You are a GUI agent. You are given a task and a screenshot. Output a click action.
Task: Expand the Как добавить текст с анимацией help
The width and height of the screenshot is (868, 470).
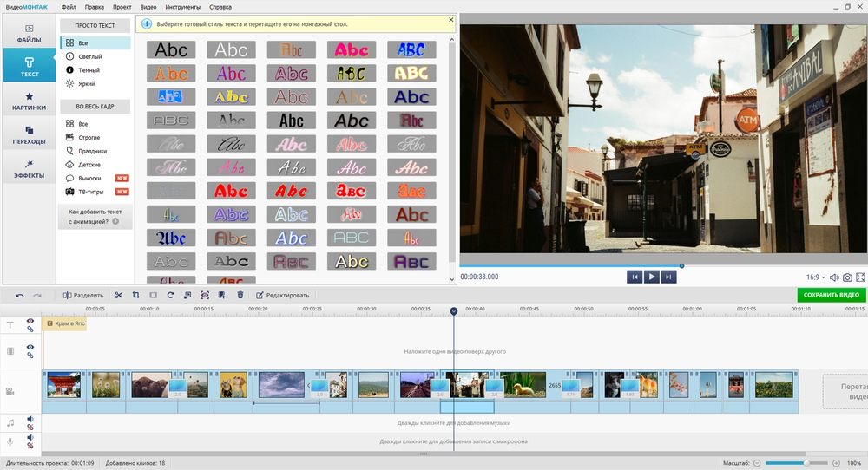pos(95,216)
